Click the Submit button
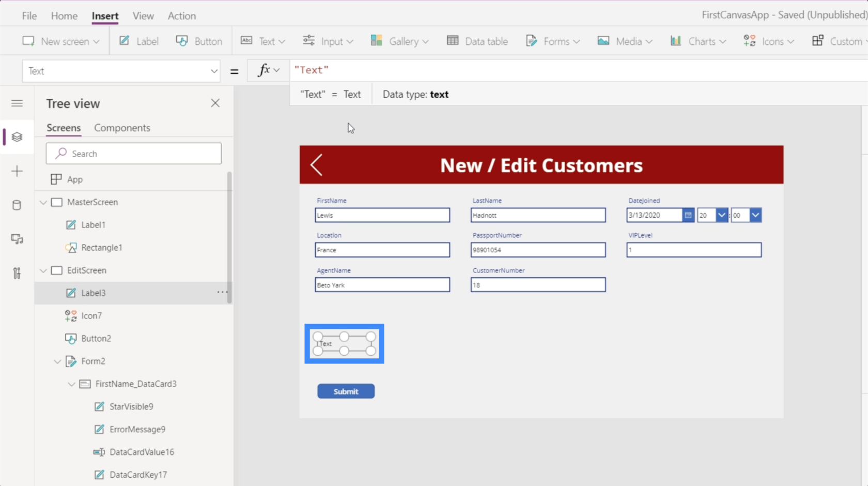This screenshot has height=486, width=868. coord(346,391)
